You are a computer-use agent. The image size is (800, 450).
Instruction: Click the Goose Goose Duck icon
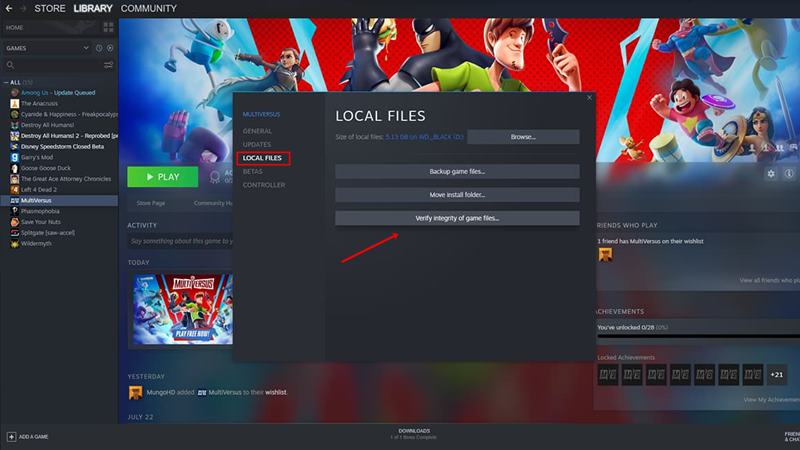15,168
